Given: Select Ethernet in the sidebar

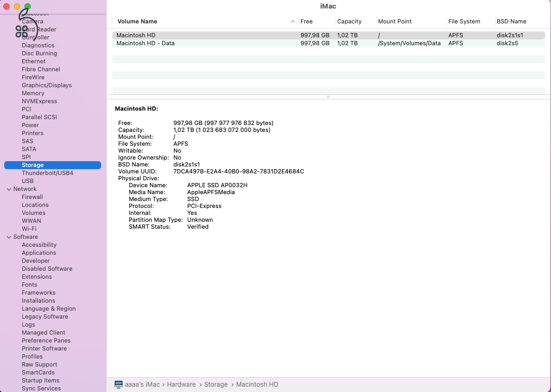Looking at the screenshot, I should [34, 61].
